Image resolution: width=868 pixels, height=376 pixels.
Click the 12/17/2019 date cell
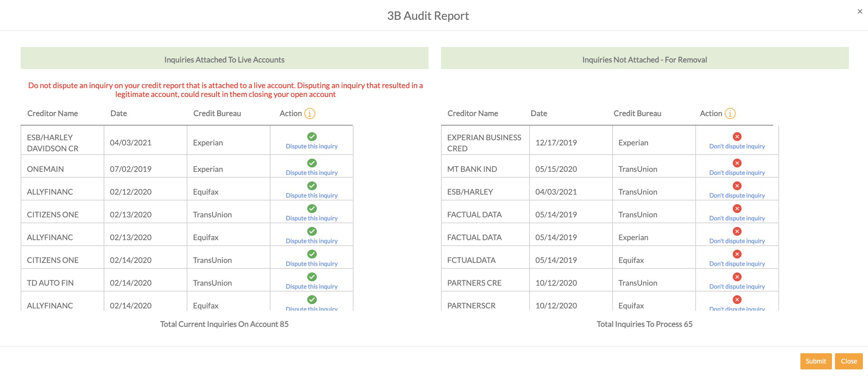tap(571, 140)
